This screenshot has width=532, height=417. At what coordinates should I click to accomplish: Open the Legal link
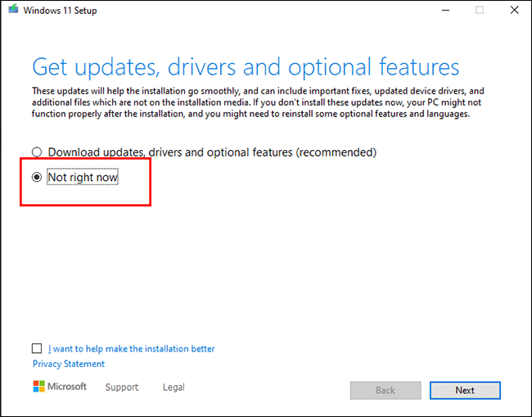[x=174, y=388]
